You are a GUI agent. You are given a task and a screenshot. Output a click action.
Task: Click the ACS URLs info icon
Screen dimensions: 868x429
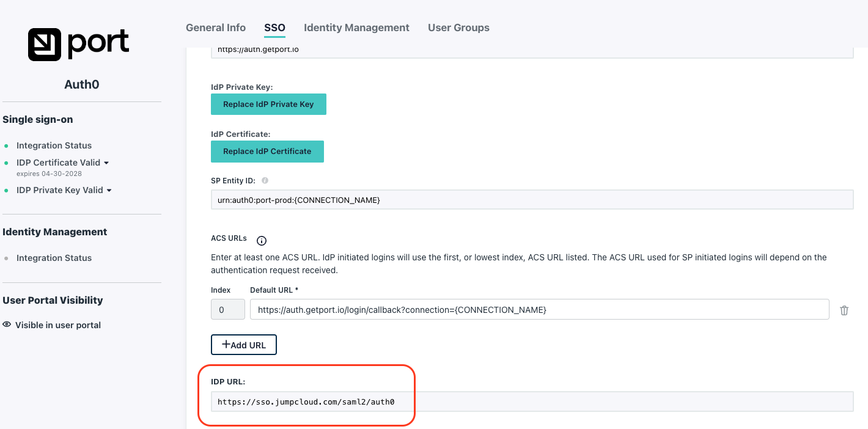[262, 240]
